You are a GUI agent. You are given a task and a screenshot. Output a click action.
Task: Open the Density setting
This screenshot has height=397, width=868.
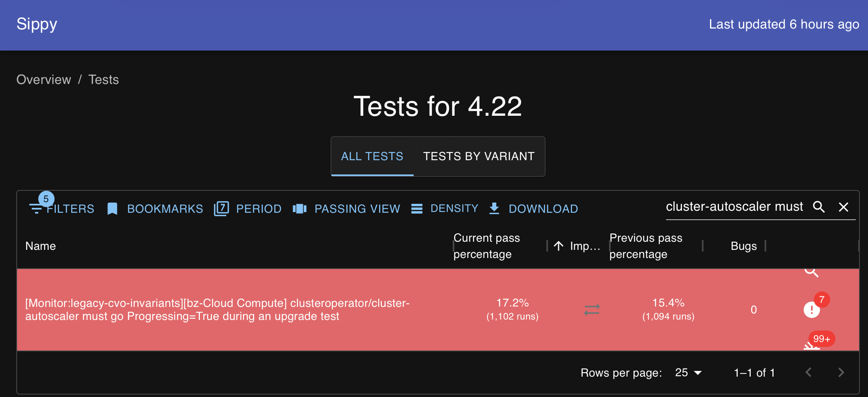[445, 209]
